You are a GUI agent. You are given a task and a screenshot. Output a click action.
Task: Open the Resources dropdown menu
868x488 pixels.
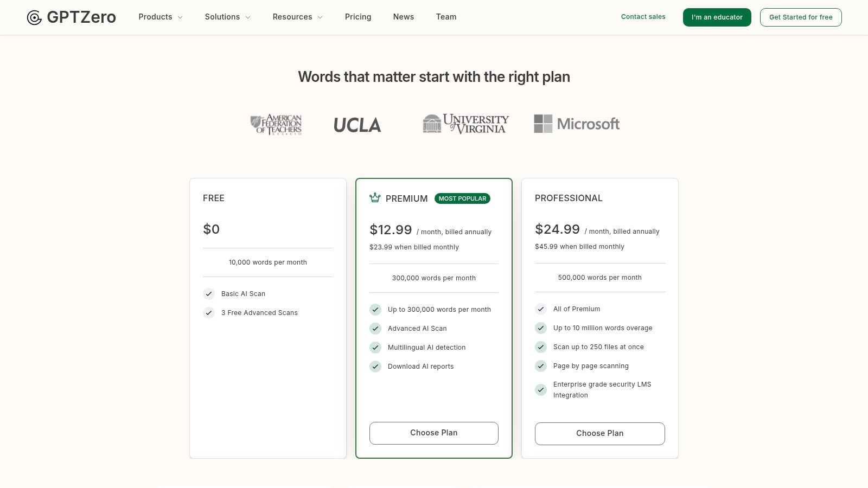click(297, 17)
